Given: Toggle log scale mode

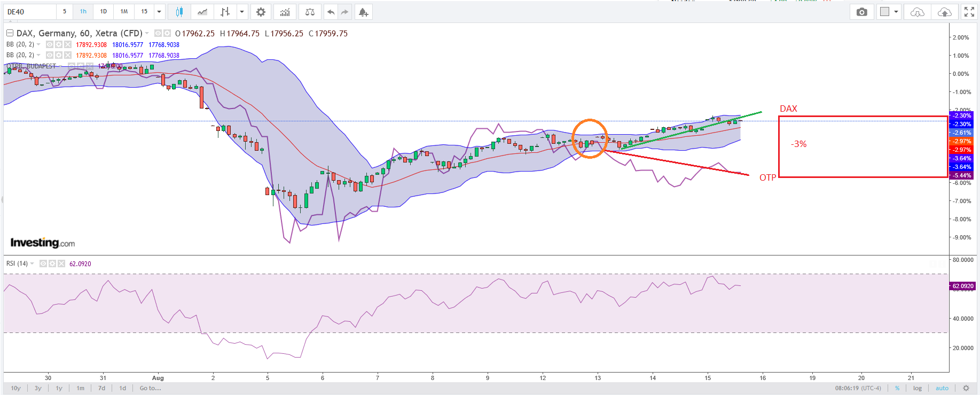Looking at the screenshot, I should pos(918,388).
